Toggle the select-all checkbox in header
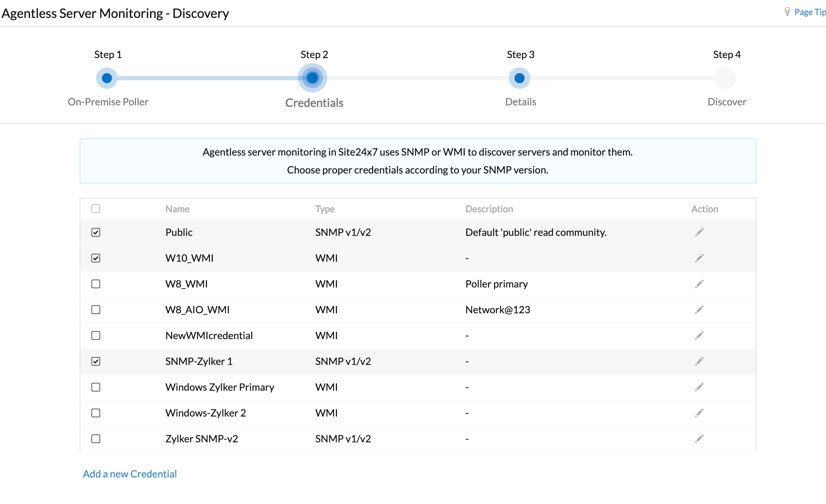The image size is (826, 504). [95, 209]
